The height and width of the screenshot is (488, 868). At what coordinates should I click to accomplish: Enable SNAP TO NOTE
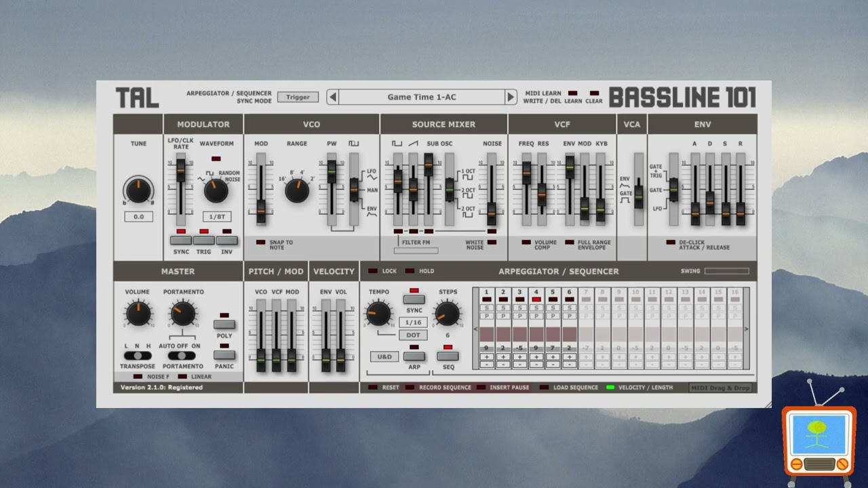(x=260, y=242)
